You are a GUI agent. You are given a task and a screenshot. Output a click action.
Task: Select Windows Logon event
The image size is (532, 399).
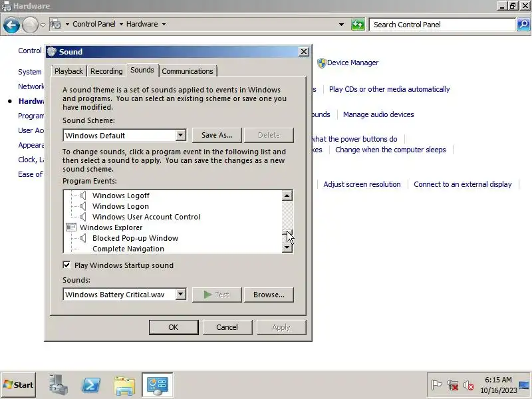point(120,206)
